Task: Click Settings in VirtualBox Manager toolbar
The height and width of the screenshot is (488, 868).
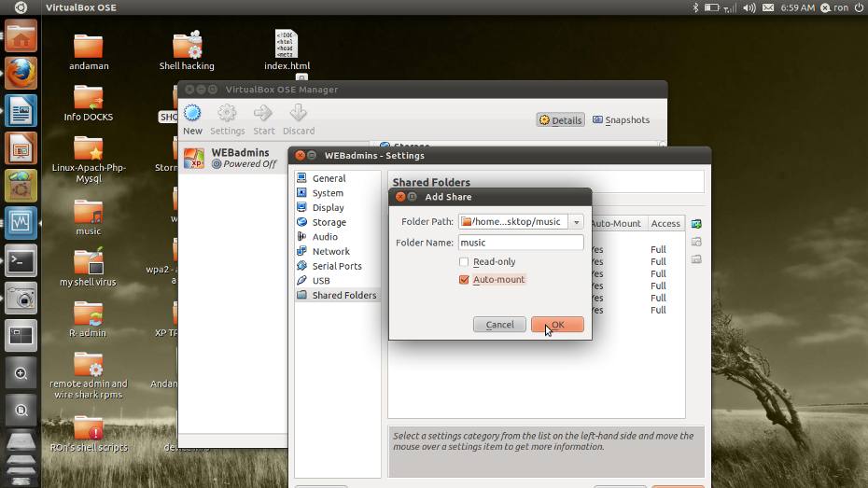Action: click(227, 119)
